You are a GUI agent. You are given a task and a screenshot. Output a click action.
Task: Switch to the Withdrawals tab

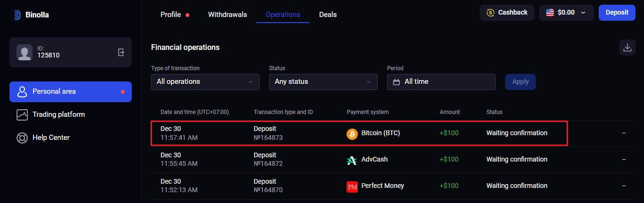(x=228, y=15)
